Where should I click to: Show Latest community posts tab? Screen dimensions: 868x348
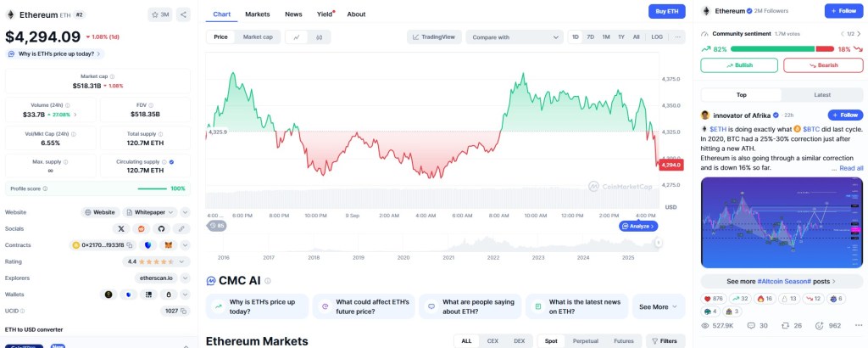point(822,95)
